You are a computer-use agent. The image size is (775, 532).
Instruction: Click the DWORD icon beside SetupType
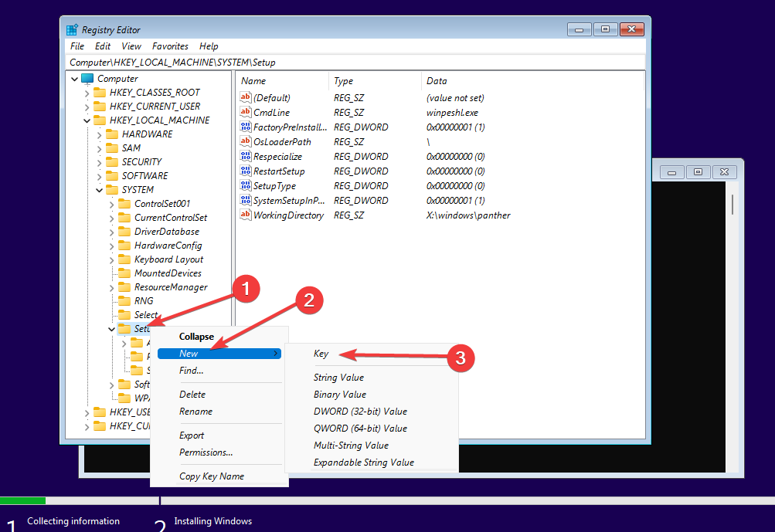[246, 186]
